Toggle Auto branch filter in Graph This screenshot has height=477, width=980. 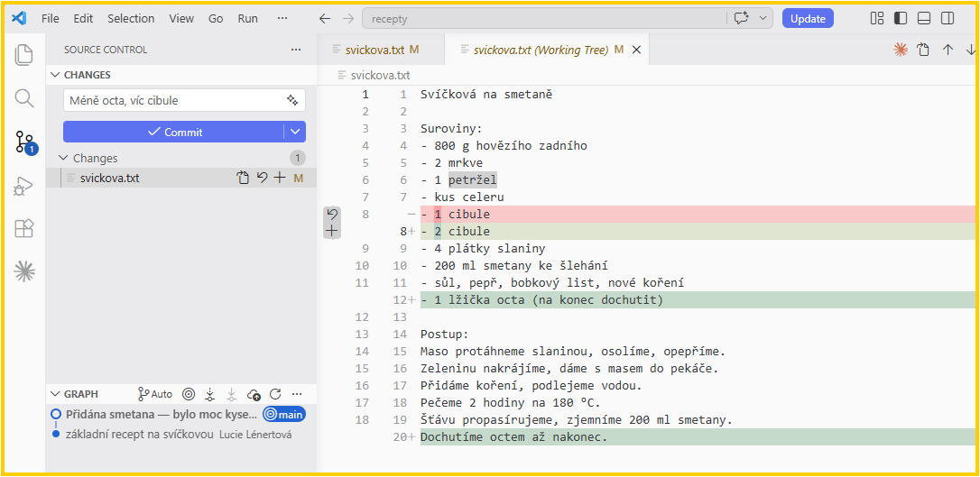coord(154,394)
